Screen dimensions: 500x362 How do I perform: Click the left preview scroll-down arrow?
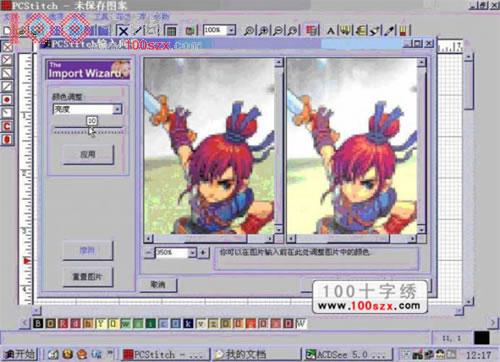tap(279, 230)
